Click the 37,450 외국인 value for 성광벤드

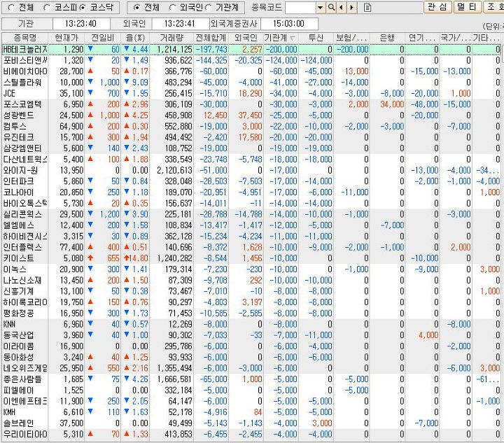250,115
